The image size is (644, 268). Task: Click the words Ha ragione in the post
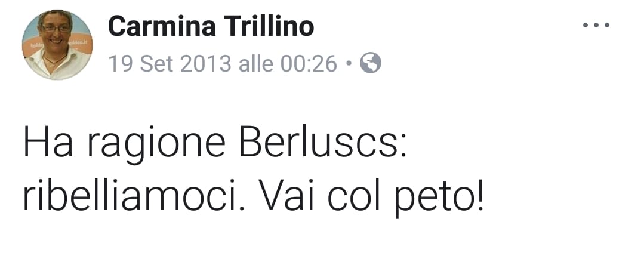tap(125, 146)
